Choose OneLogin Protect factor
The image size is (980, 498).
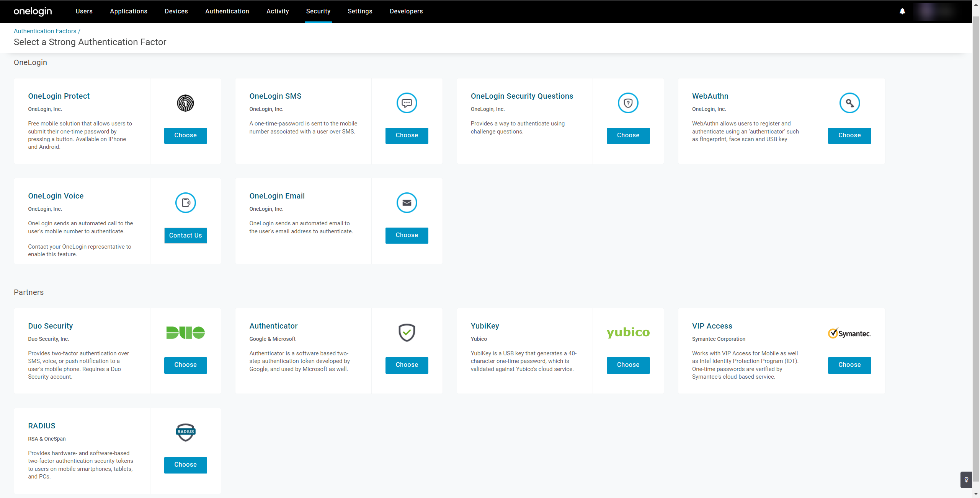click(185, 135)
